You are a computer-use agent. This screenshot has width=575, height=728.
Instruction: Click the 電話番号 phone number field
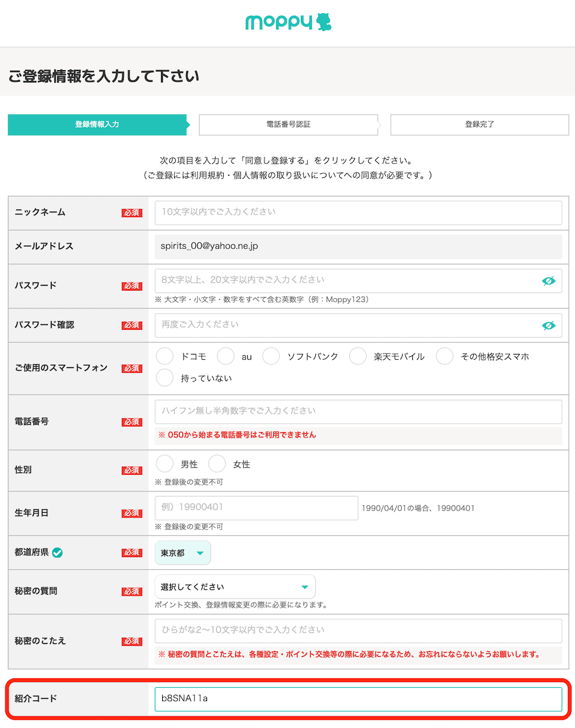pos(358,411)
